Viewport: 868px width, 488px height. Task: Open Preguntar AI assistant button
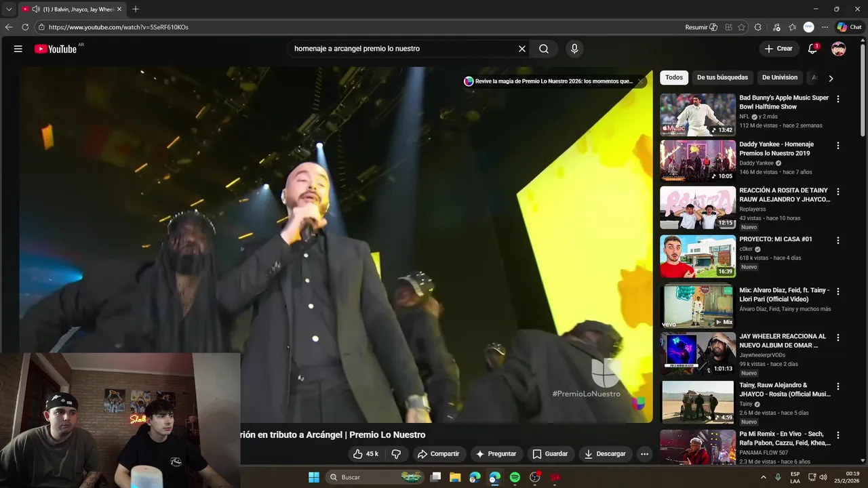click(x=496, y=454)
